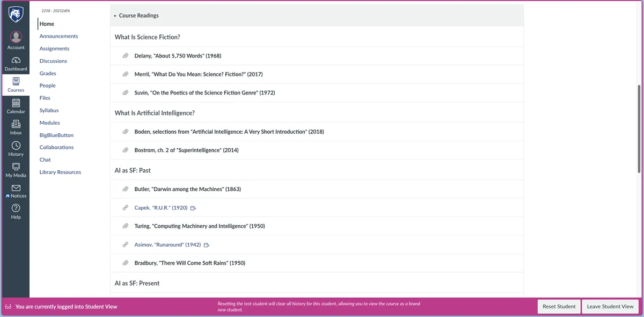644x317 pixels.
Task: Click the Reset Student button
Action: pyautogui.click(x=559, y=306)
